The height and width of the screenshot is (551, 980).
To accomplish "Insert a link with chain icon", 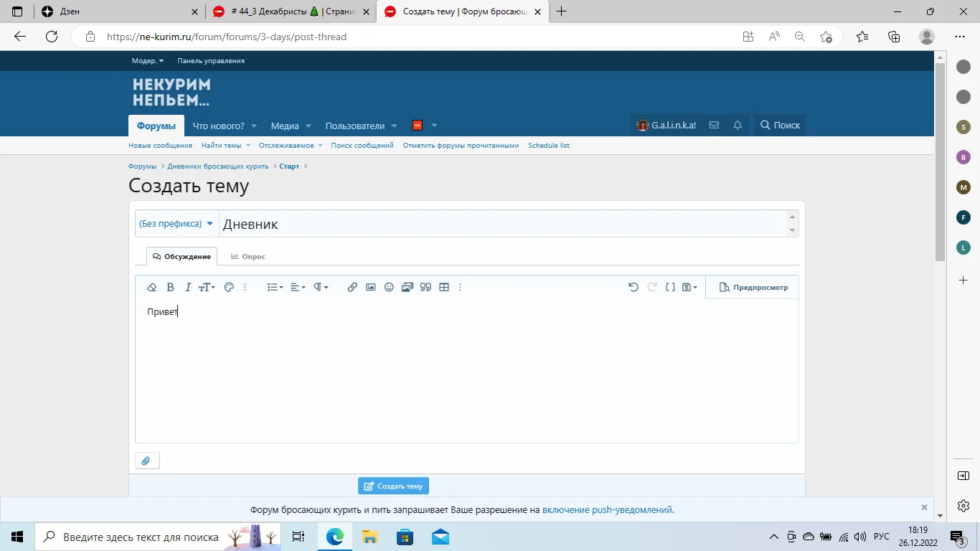I will tap(352, 287).
